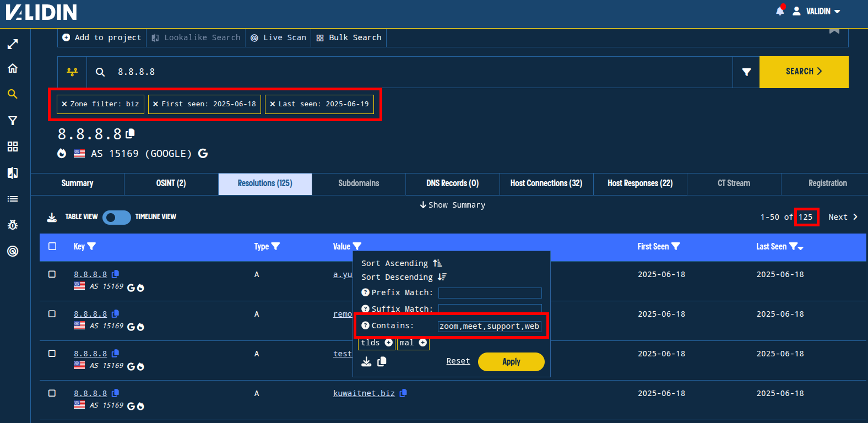Image resolution: width=868 pixels, height=423 pixels.
Task: Click the Prefix Match input field
Action: [x=490, y=293]
